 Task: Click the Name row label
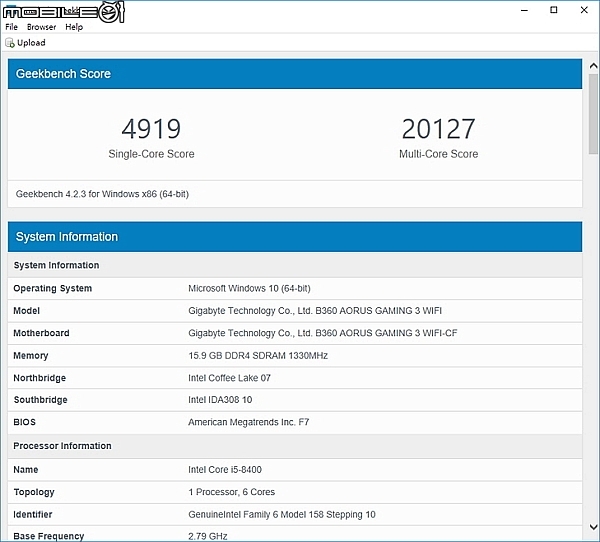26,470
